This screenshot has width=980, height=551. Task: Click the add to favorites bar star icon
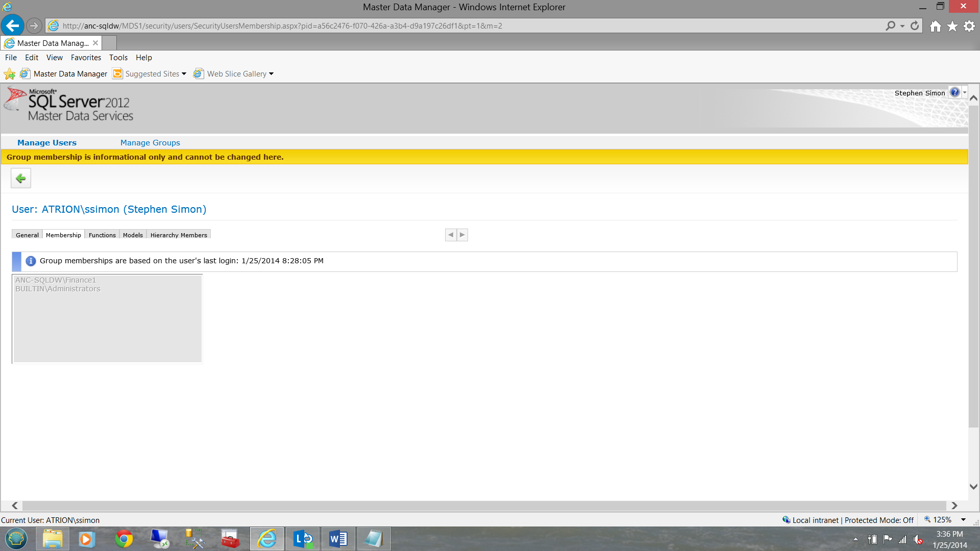point(10,74)
